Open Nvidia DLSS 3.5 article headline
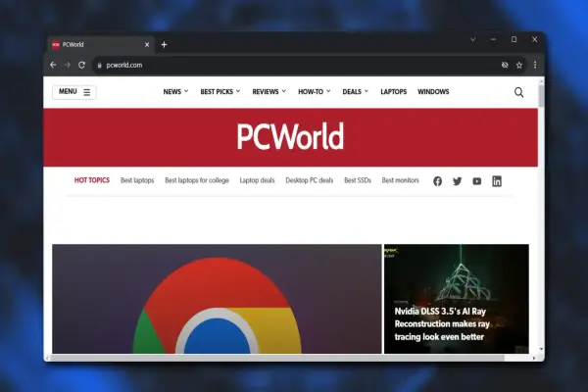The width and height of the screenshot is (588, 392). [442, 324]
